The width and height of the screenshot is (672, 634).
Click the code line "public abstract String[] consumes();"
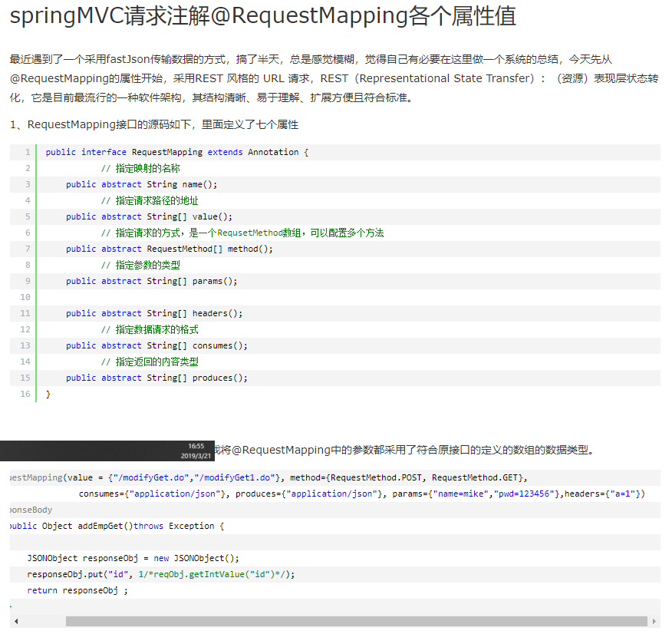(156, 345)
